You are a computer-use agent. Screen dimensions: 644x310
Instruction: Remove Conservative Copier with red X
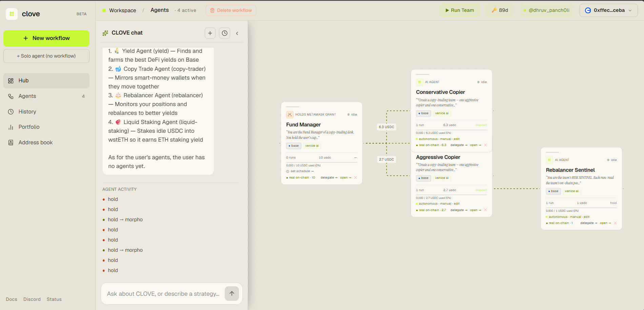pos(485,145)
